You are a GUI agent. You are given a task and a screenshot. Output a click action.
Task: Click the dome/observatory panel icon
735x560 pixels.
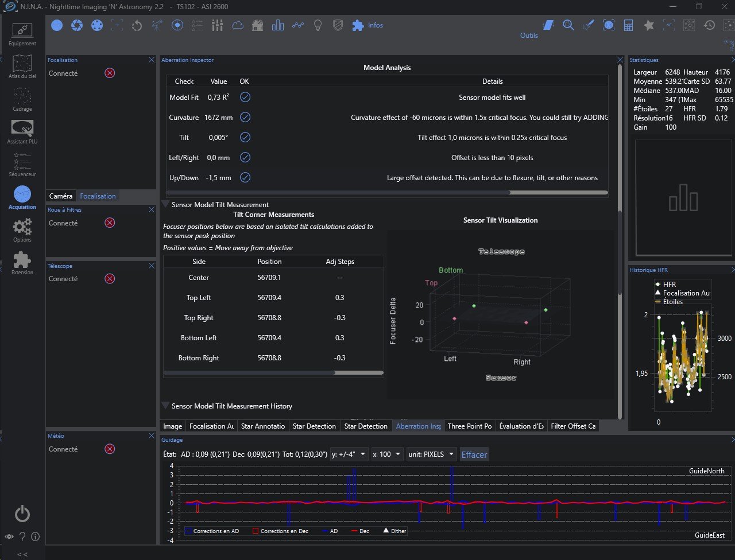[x=258, y=25]
